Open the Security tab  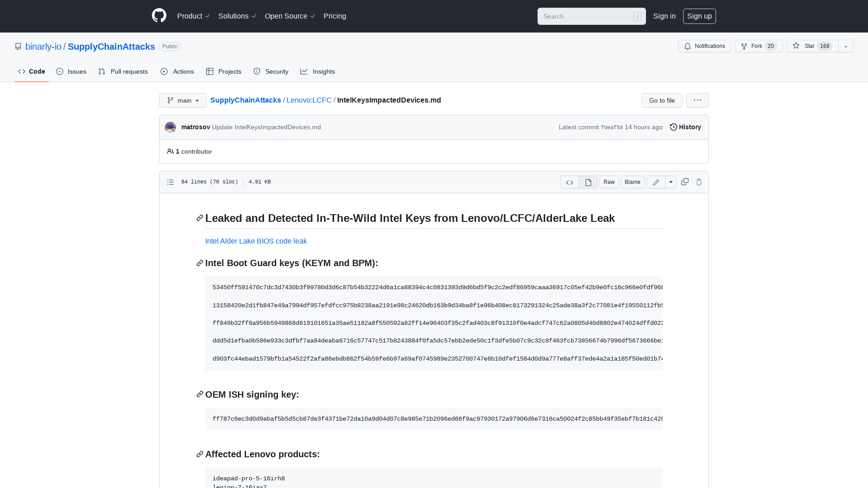271,71
